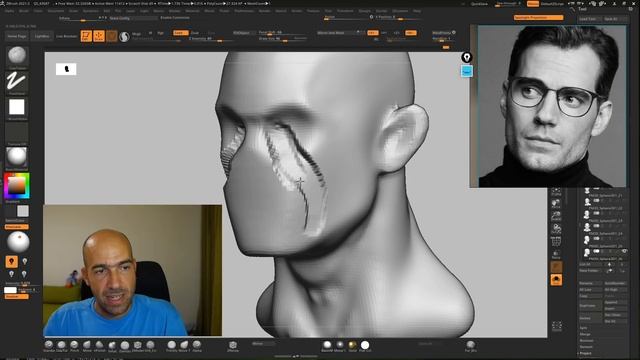Open LightBox browser button

pos(42,36)
